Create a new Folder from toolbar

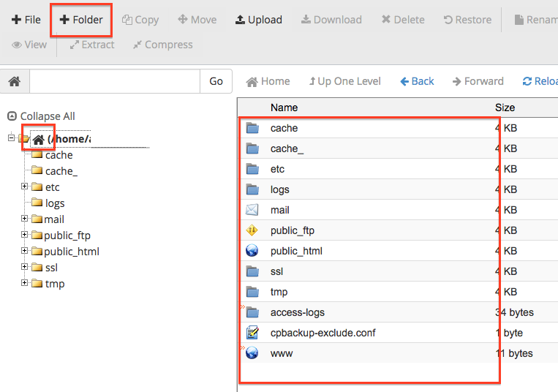81,20
